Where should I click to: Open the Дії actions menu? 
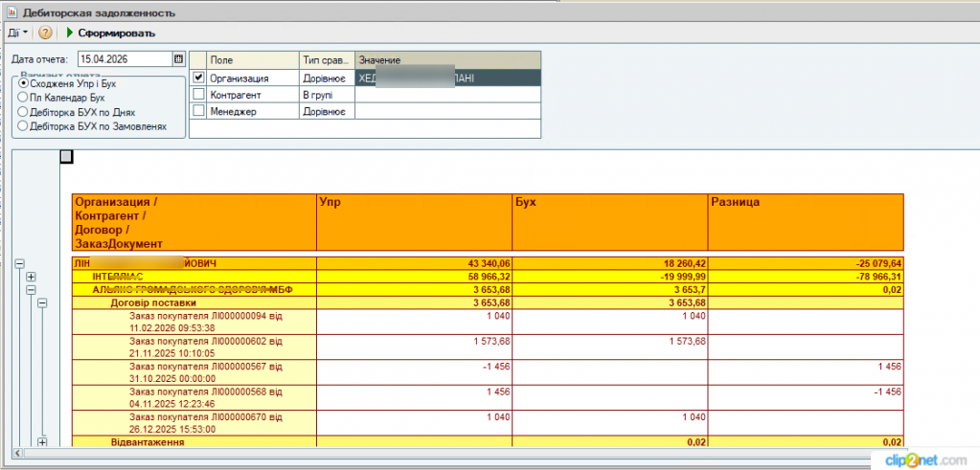click(17, 33)
